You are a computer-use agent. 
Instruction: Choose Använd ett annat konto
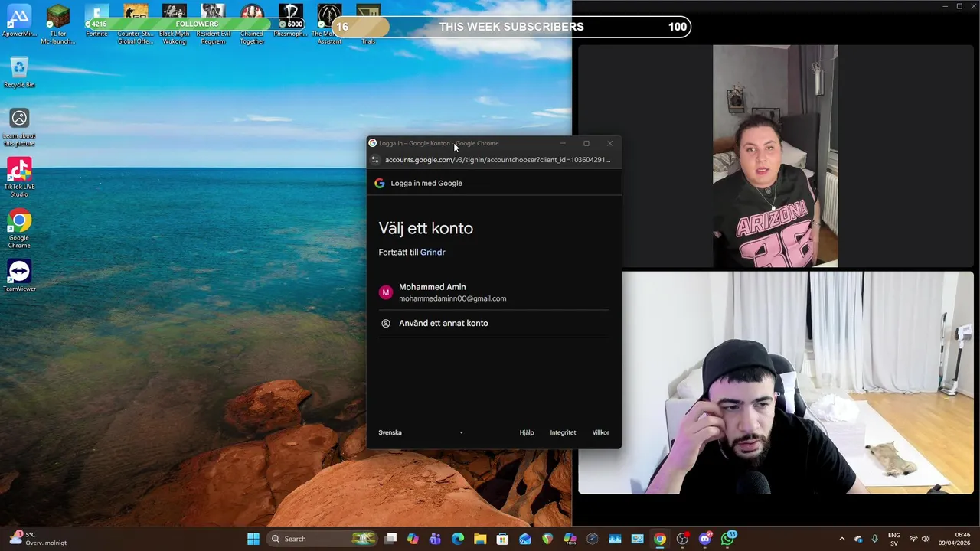[x=494, y=323]
